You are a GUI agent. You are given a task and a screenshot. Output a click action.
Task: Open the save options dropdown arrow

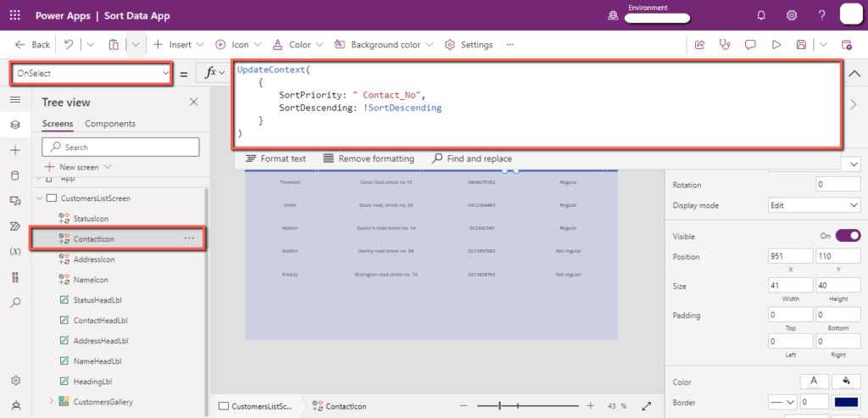click(824, 45)
